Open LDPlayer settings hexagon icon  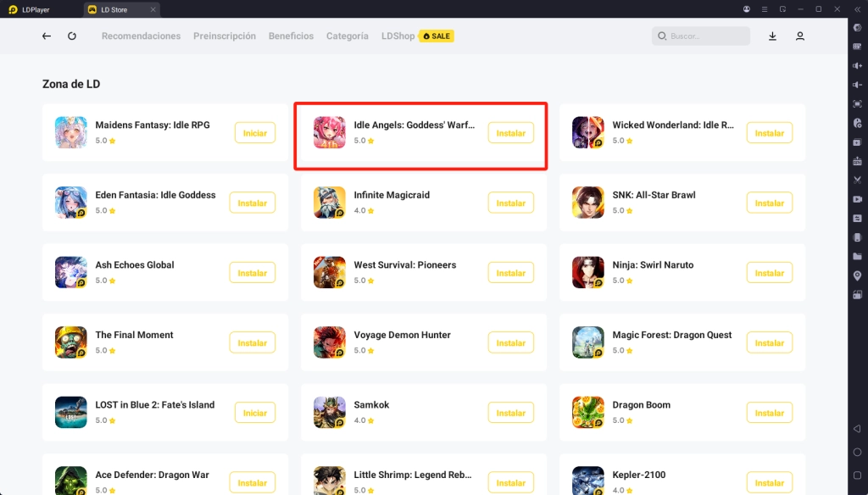858,28
